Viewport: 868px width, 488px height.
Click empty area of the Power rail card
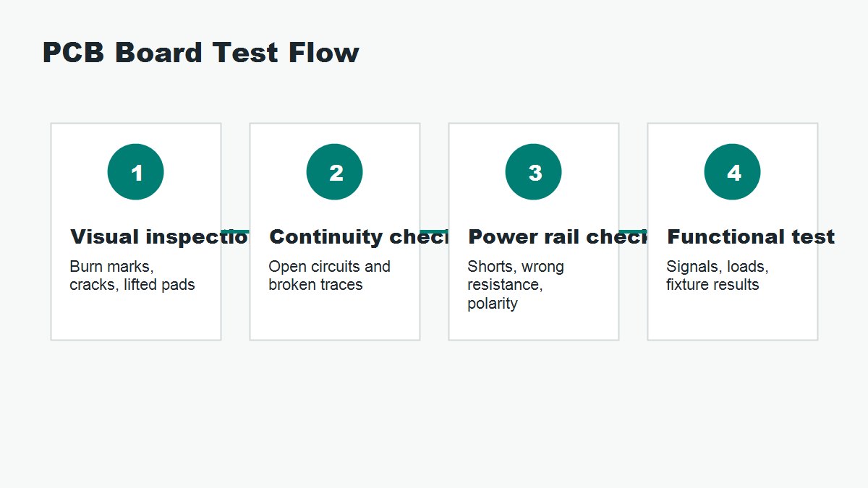coord(533,327)
